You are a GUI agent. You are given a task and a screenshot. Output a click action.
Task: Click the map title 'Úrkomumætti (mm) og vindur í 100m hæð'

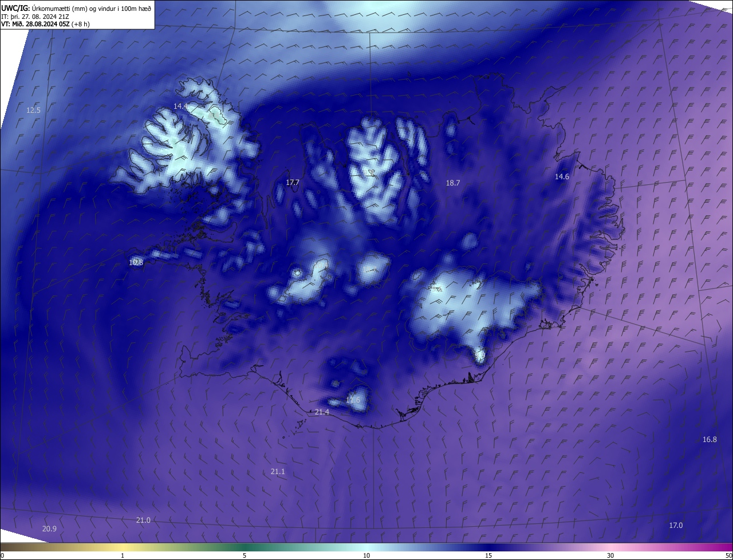tap(92, 8)
